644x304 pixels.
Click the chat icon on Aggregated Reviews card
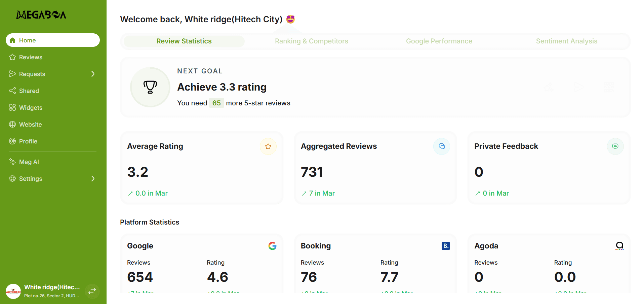coord(442,146)
